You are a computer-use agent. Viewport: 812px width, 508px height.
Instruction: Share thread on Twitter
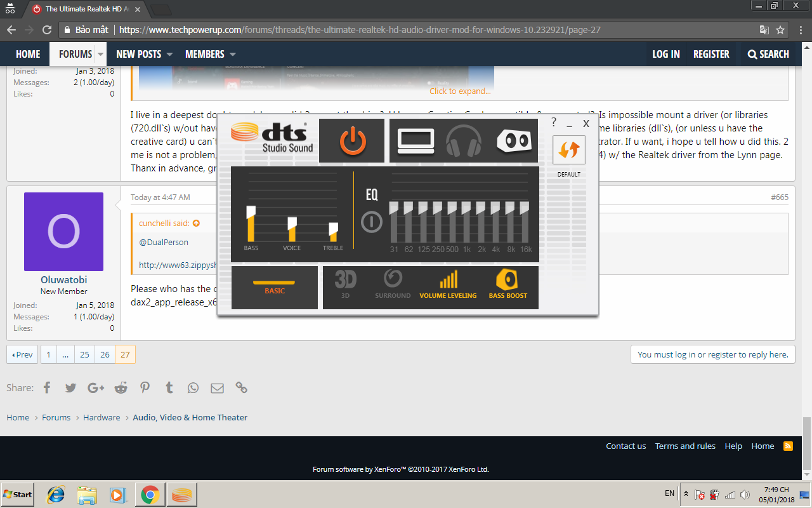70,387
